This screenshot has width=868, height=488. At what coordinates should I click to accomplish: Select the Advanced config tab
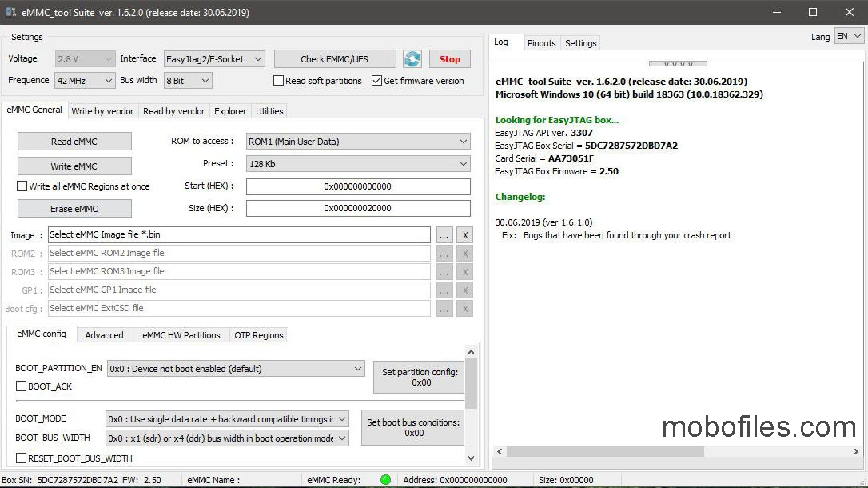(x=104, y=335)
